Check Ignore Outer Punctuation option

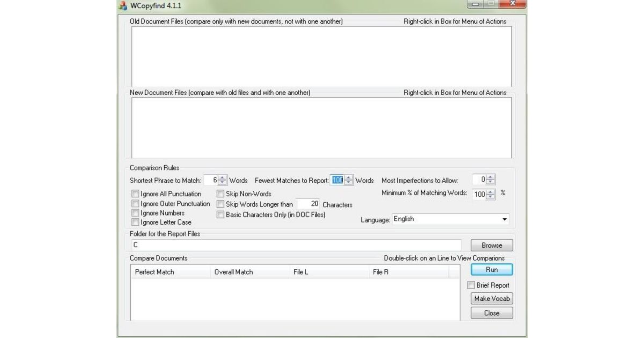(135, 203)
